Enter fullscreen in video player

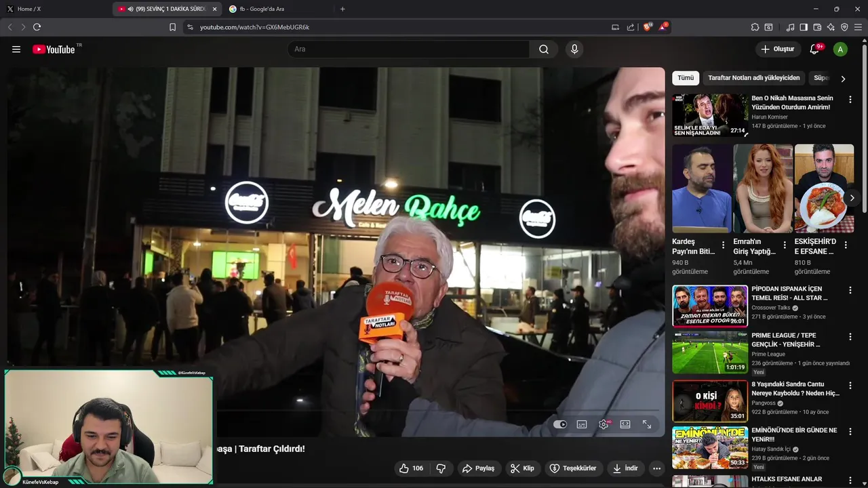pyautogui.click(x=647, y=424)
